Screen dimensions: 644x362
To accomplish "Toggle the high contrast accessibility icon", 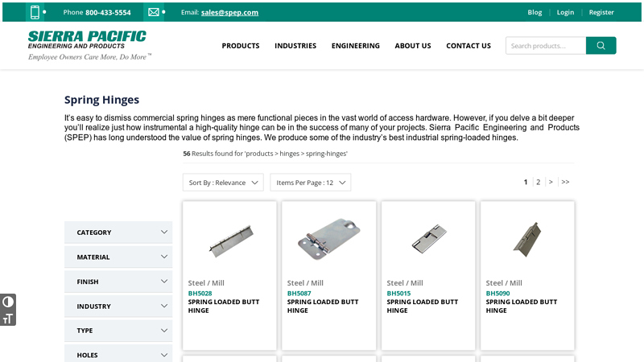I will [x=8, y=302].
